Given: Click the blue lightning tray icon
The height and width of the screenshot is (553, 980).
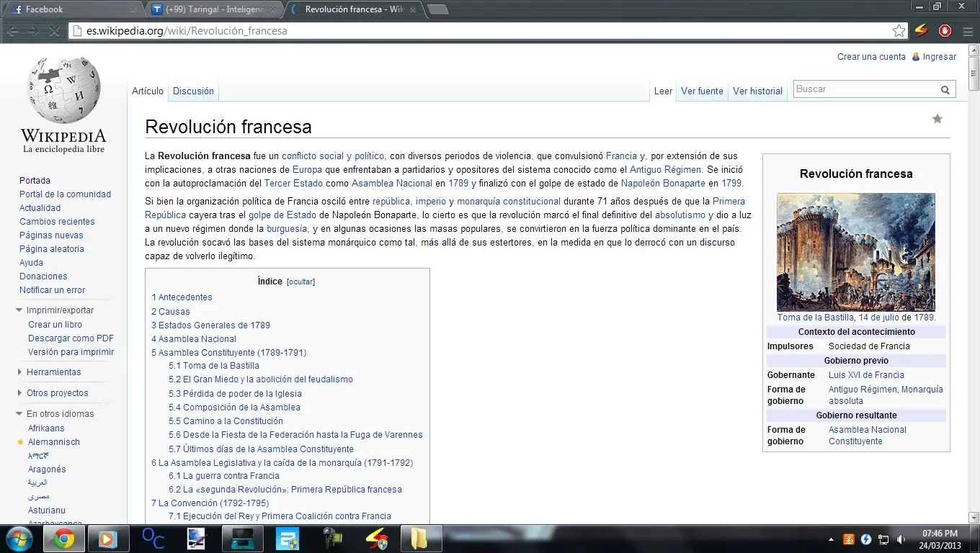Looking at the screenshot, I should pos(866,539).
